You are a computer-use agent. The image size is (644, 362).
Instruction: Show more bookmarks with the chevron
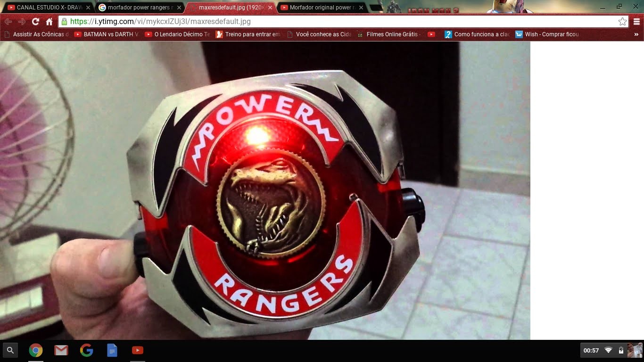tap(636, 34)
